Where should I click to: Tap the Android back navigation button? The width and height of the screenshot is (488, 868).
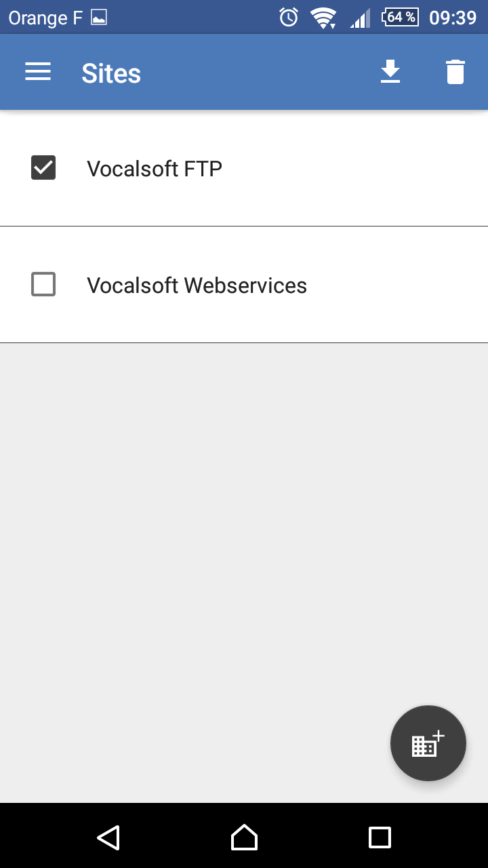pyautogui.click(x=108, y=837)
